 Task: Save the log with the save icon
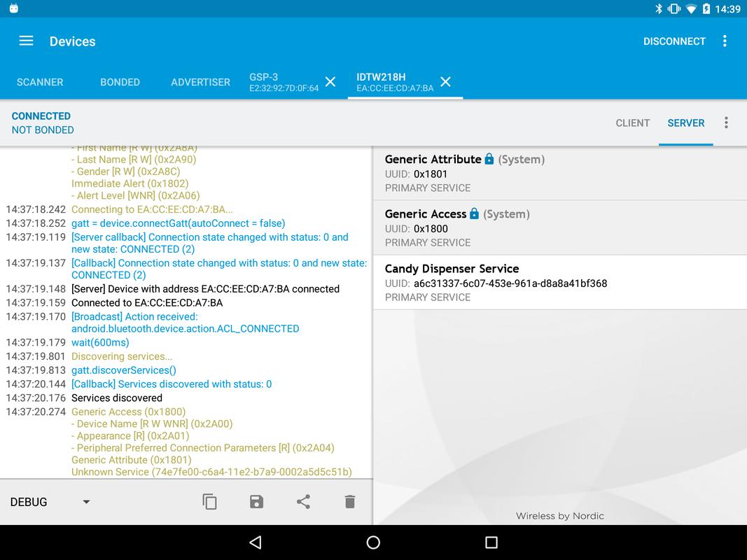(256, 501)
